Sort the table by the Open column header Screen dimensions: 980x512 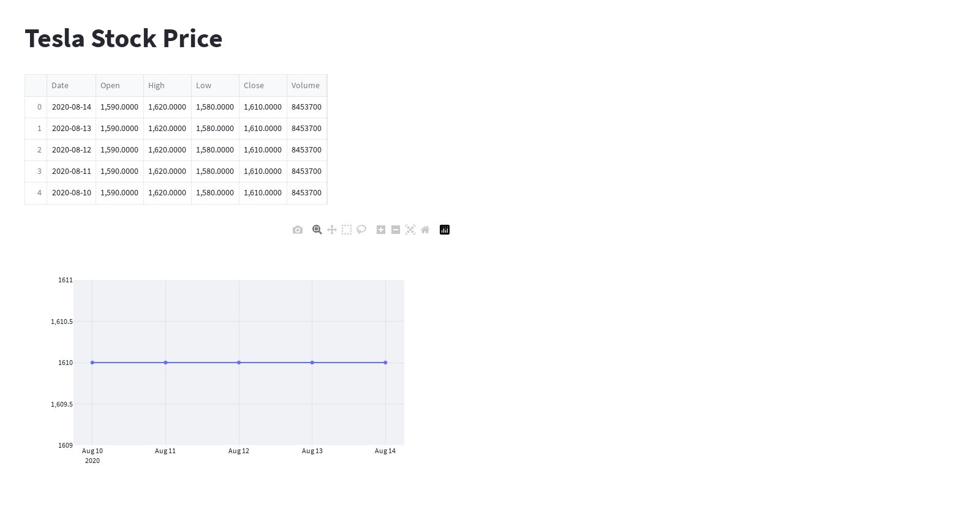[x=119, y=86]
